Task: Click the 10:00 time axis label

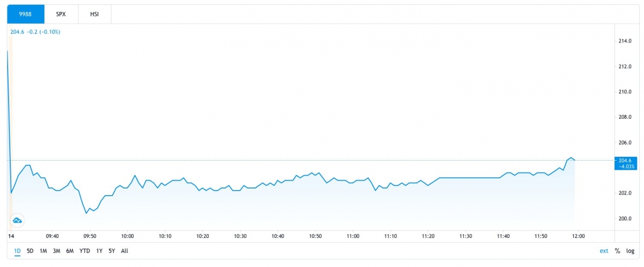Action: pos(127,236)
